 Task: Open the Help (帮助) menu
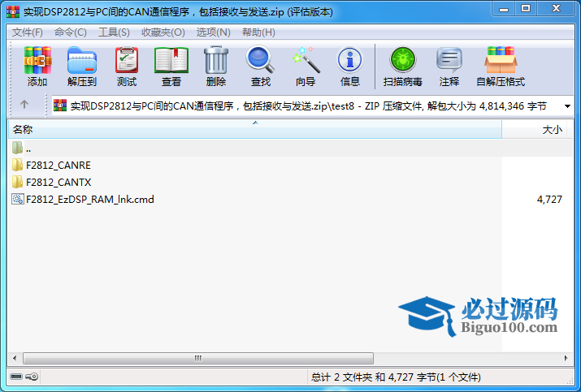(x=258, y=32)
